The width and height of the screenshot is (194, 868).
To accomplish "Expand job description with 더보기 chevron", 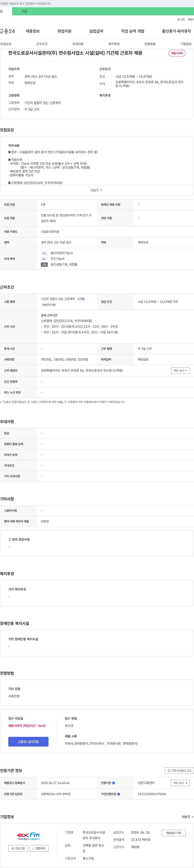I will click(x=96, y=190).
